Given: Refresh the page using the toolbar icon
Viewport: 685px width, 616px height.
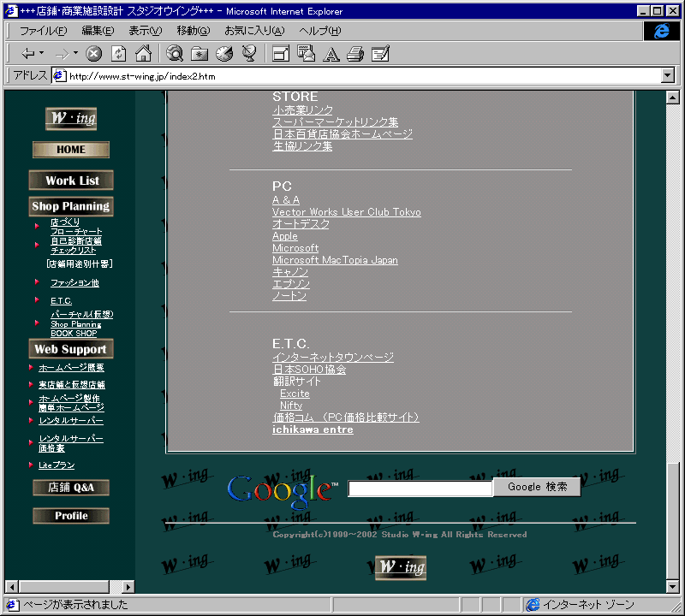Looking at the screenshot, I should pos(118,54).
